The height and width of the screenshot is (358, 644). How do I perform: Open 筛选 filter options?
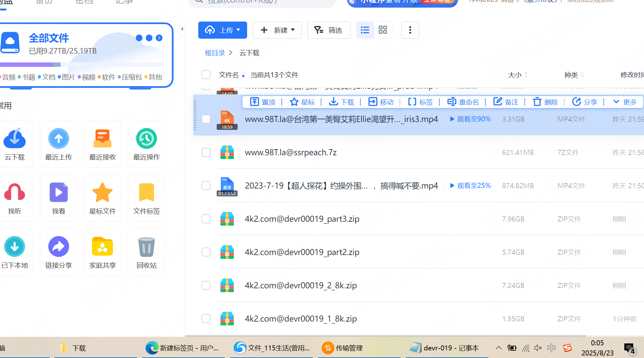(329, 30)
